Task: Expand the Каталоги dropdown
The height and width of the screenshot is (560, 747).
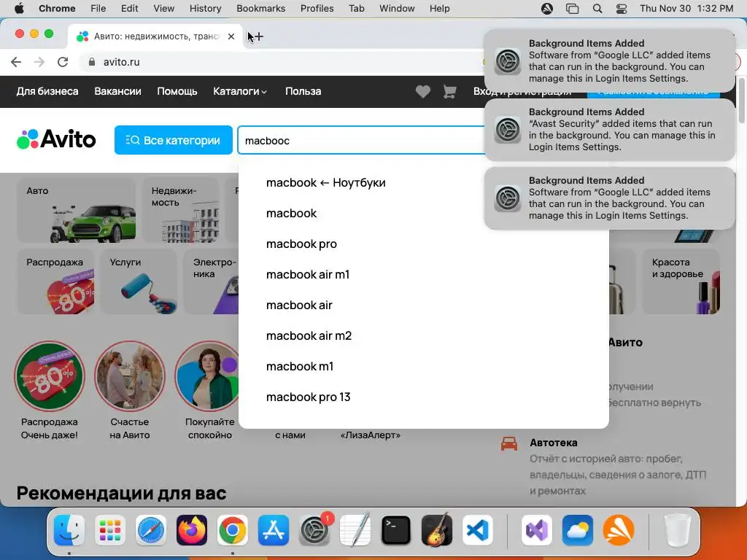Action: [x=240, y=91]
